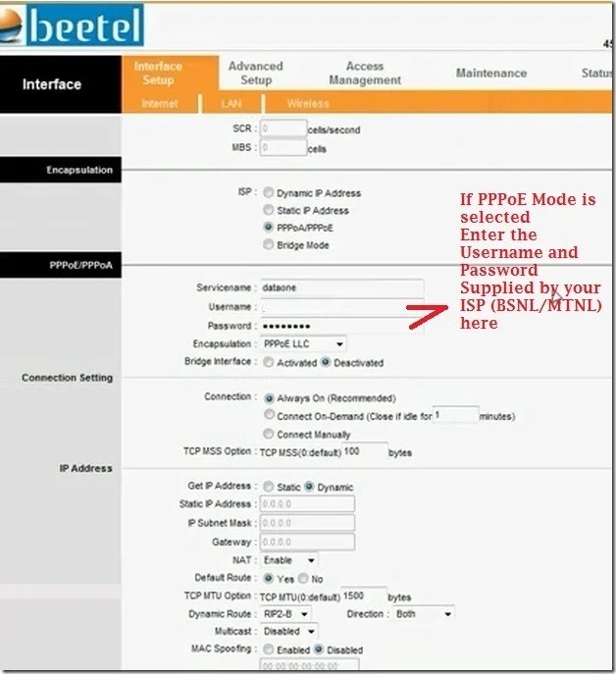The image size is (616, 674).
Task: Open the Dynamic Route RIP2-B dropdown
Action: tap(285, 613)
